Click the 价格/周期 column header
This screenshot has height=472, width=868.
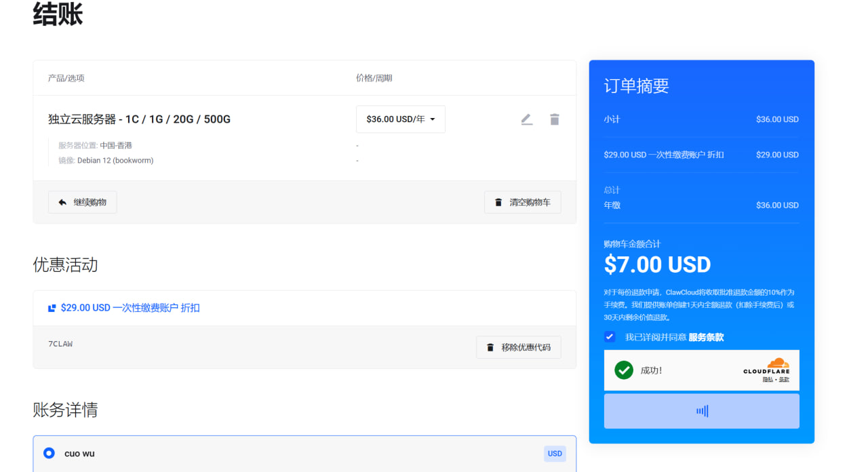[374, 78]
